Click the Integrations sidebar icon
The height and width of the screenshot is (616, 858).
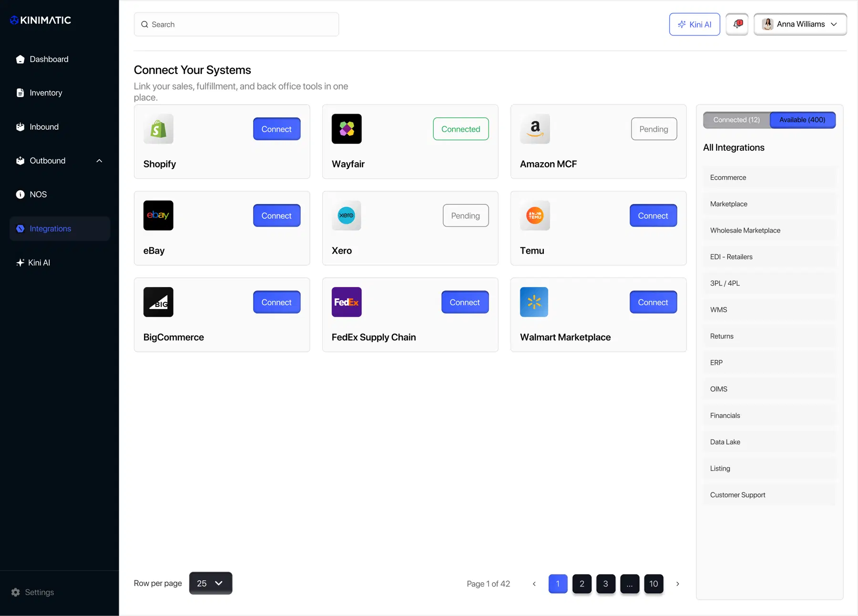pos(20,228)
